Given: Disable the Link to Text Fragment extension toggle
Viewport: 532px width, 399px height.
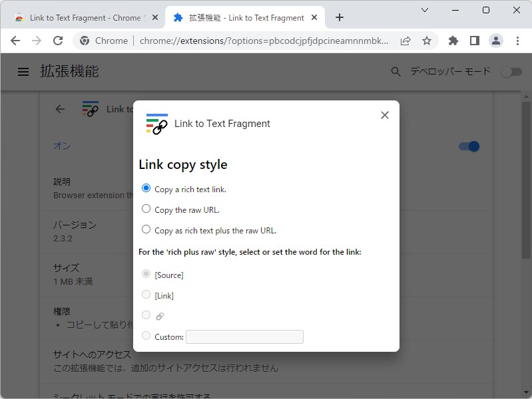Looking at the screenshot, I should tap(469, 146).
